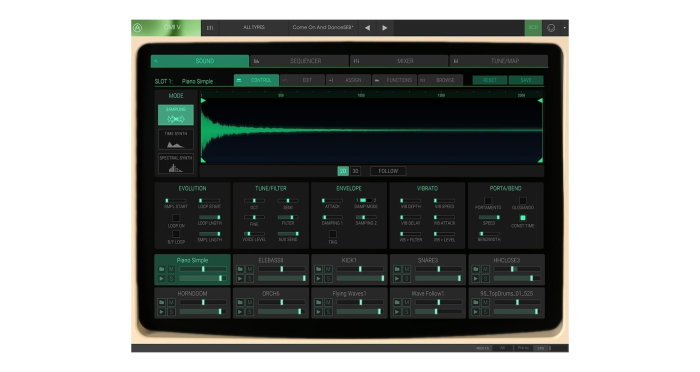Adjust the LOOP LENGTH slider

click(209, 217)
